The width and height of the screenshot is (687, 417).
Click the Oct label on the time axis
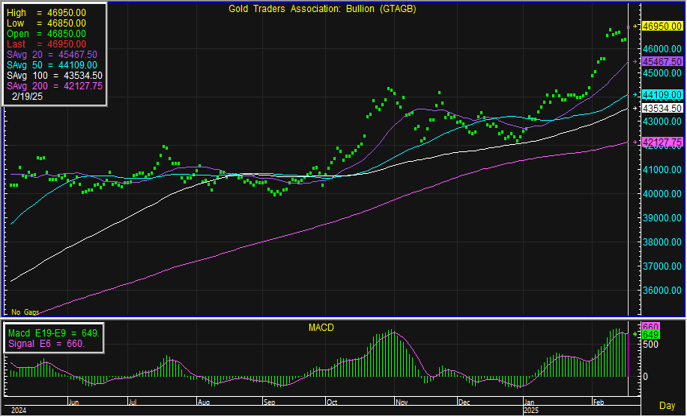click(x=333, y=399)
